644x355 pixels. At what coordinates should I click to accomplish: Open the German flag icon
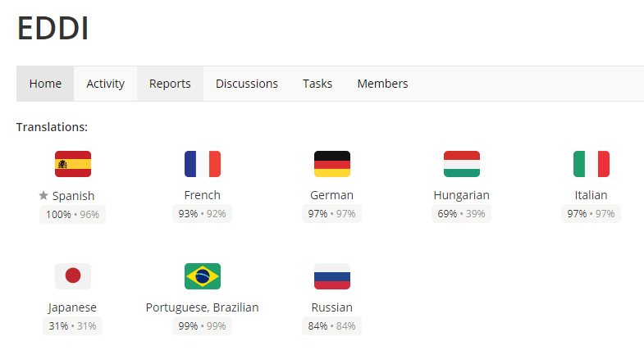pos(332,164)
